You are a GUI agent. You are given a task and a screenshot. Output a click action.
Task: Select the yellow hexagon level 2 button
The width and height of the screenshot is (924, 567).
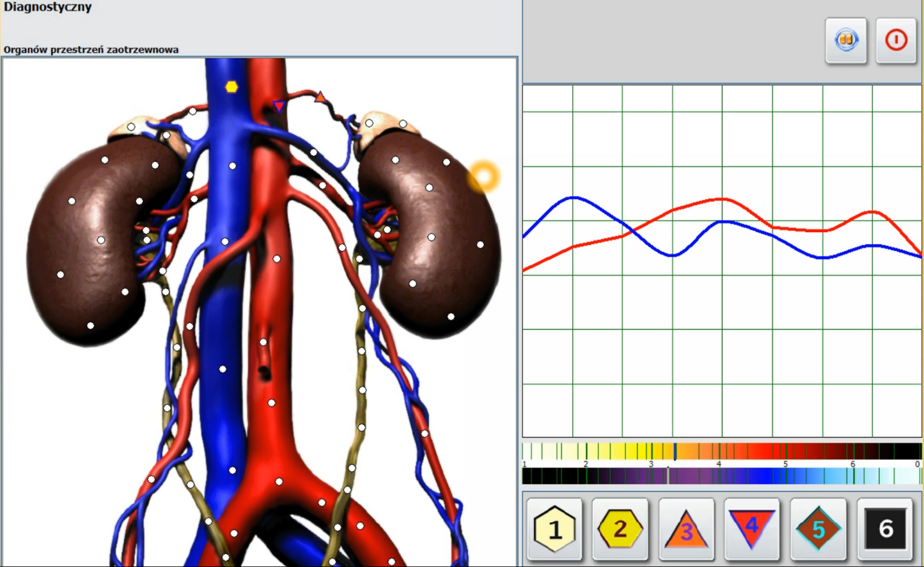point(620,529)
